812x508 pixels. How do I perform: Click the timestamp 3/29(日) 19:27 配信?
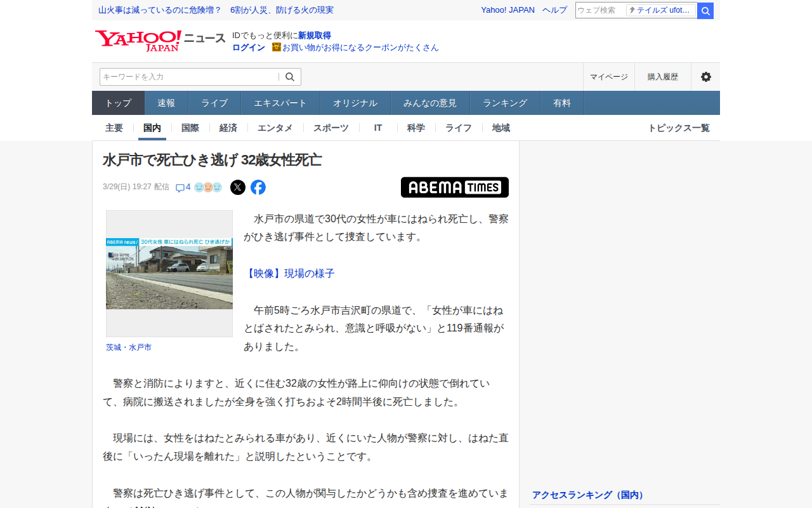pyautogui.click(x=136, y=187)
